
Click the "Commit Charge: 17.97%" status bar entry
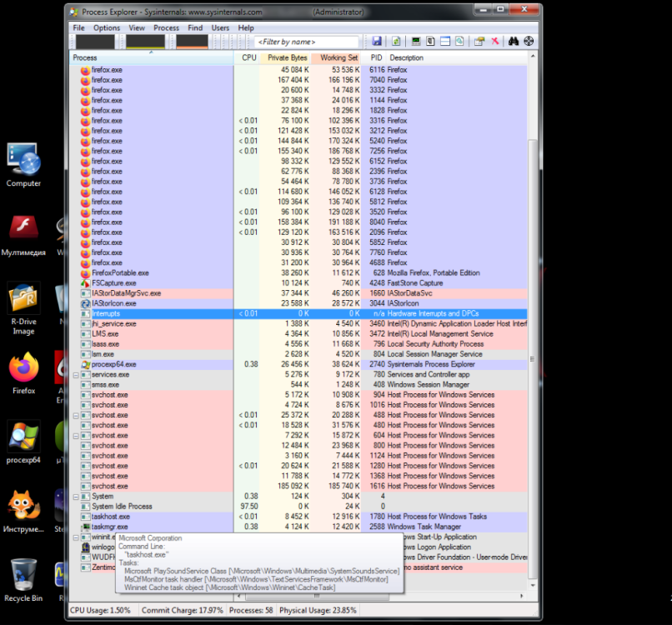click(182, 611)
